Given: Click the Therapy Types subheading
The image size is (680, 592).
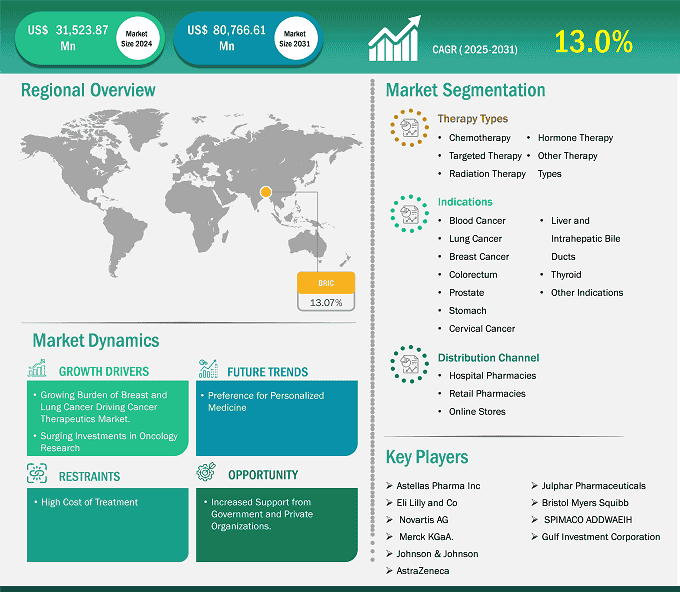Looking at the screenshot, I should [x=473, y=118].
